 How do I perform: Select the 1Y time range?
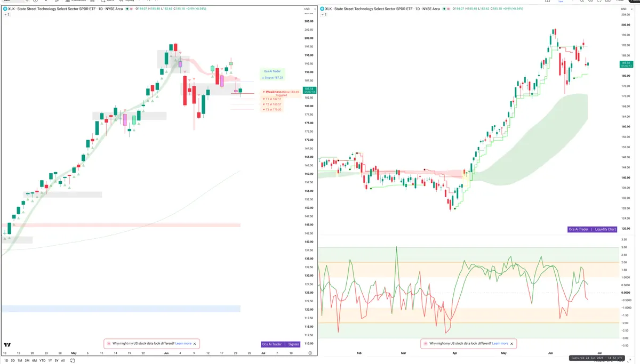tap(50, 361)
